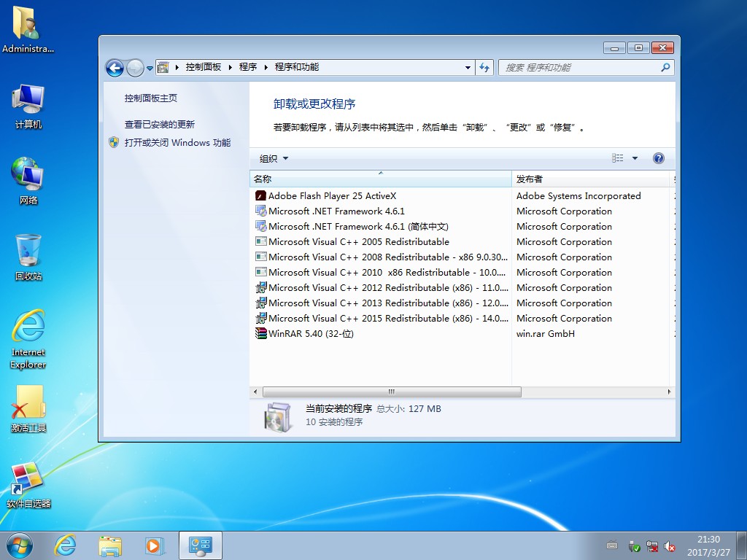This screenshot has height=560, width=747.
Task: Click the shield icon beside Windows 功能
Action: [114, 142]
